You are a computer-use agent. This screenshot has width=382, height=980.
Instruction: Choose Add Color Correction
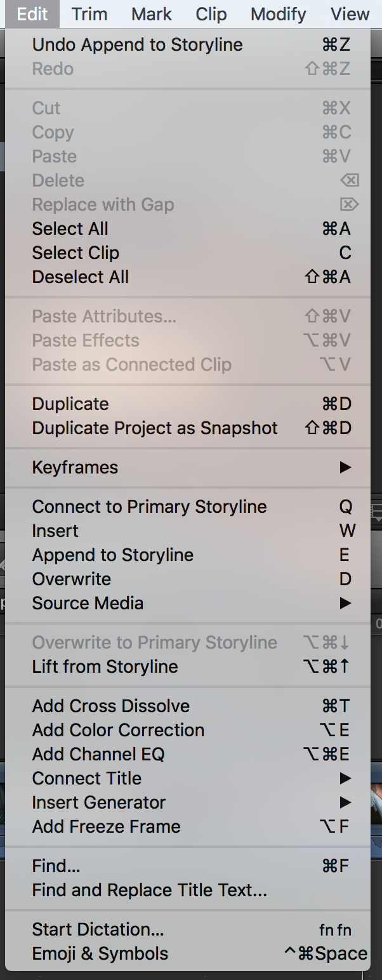point(188,731)
